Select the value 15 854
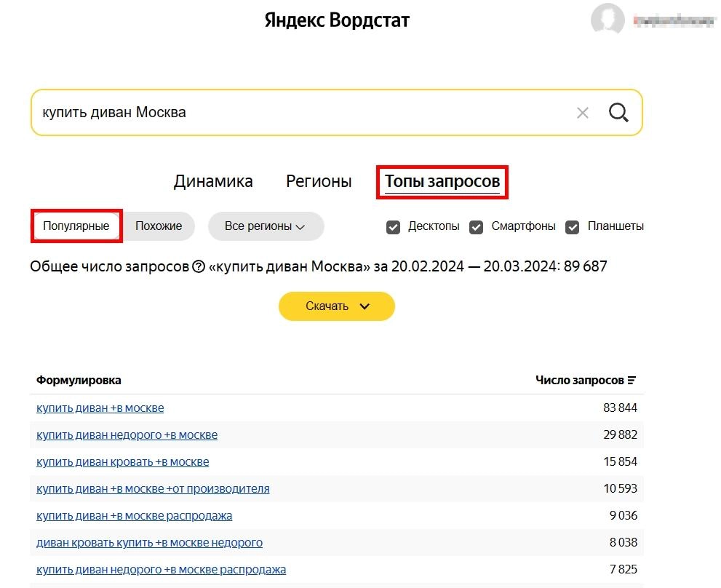Image resolution: width=721 pixels, height=588 pixels. point(620,462)
